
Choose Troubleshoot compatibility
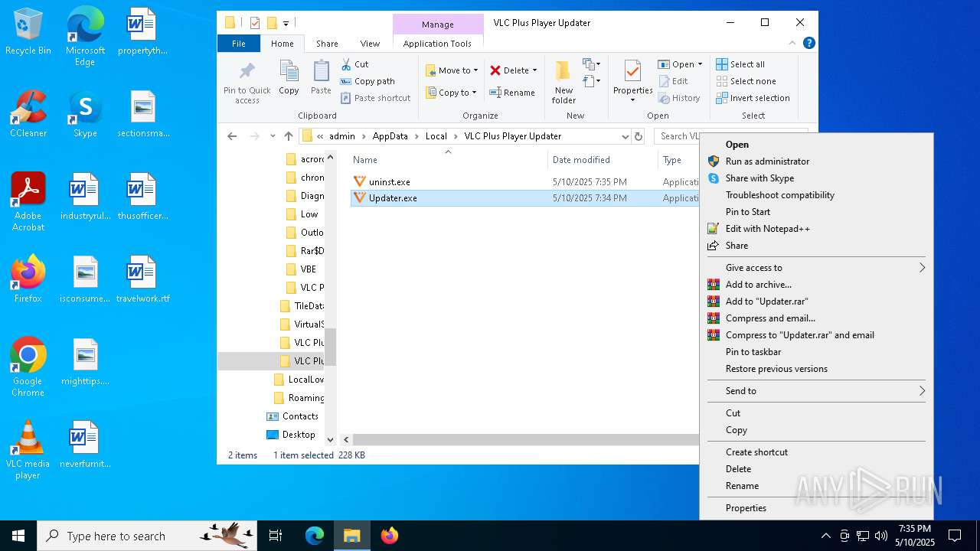tap(816, 195)
